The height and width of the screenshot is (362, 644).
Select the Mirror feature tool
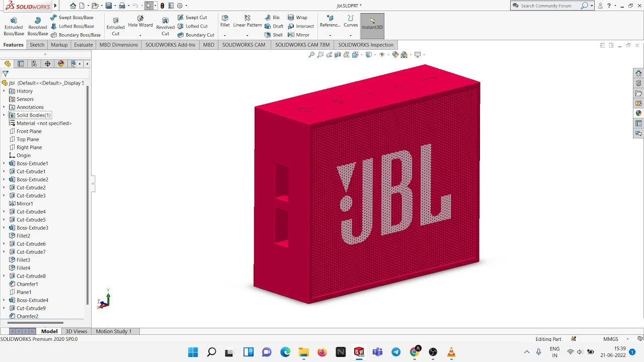[299, 35]
